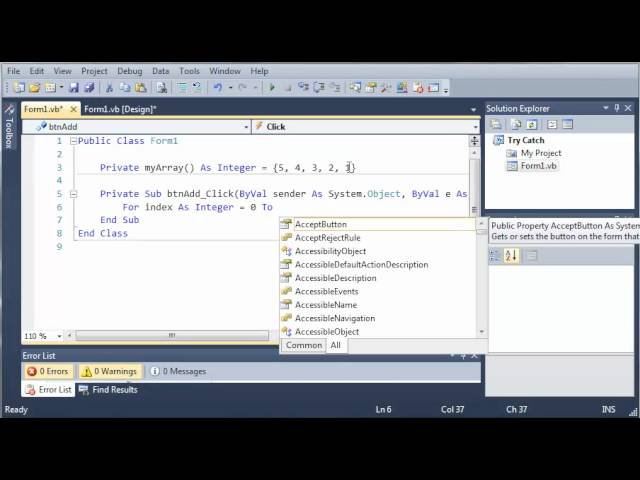Screen dimensions: 640x480
Task: Switch to Form1.vb [Design]* tab
Action: (119, 109)
